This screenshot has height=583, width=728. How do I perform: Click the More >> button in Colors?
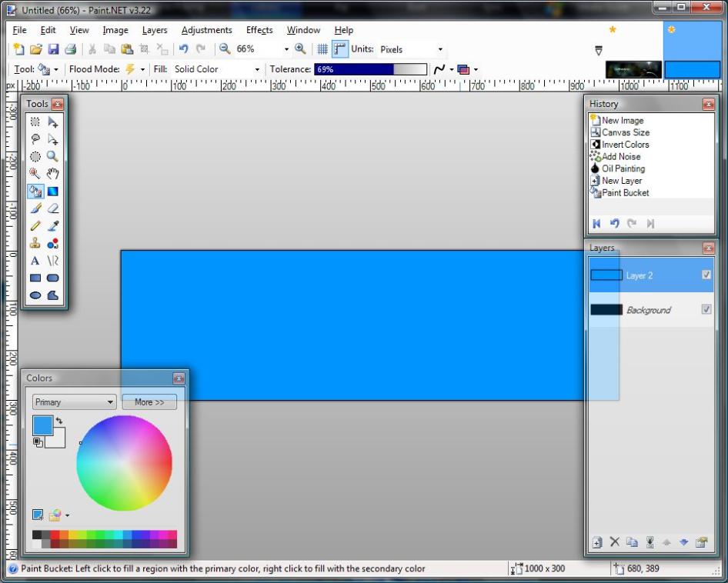tap(149, 402)
